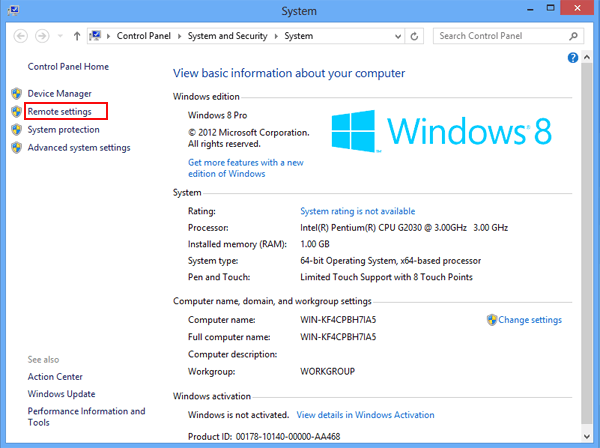Viewport: 600px width, 448px height.
Task: Select Control Panel in the breadcrumb
Action: pyautogui.click(x=143, y=36)
